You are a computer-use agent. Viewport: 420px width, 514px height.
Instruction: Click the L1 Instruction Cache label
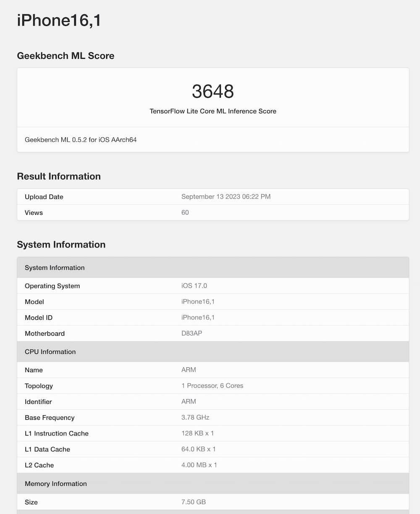click(x=57, y=434)
